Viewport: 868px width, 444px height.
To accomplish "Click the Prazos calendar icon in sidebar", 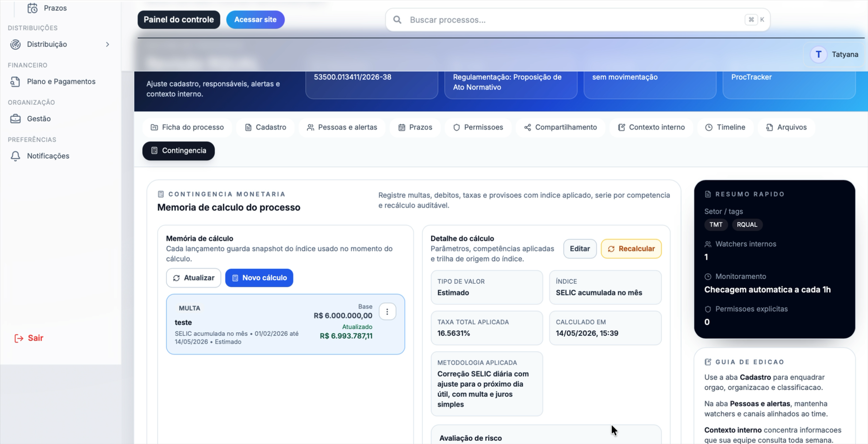I will (32, 8).
